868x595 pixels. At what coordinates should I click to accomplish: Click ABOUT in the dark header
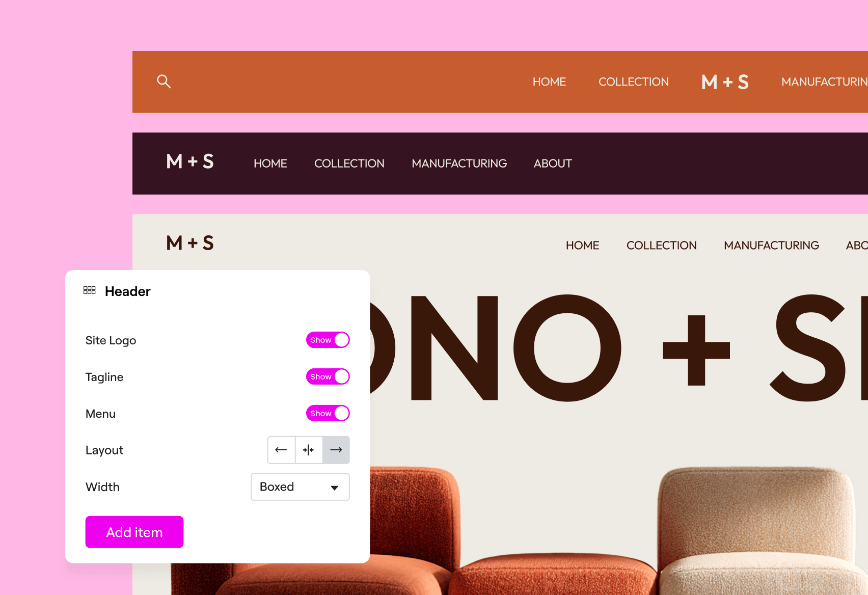pos(553,164)
